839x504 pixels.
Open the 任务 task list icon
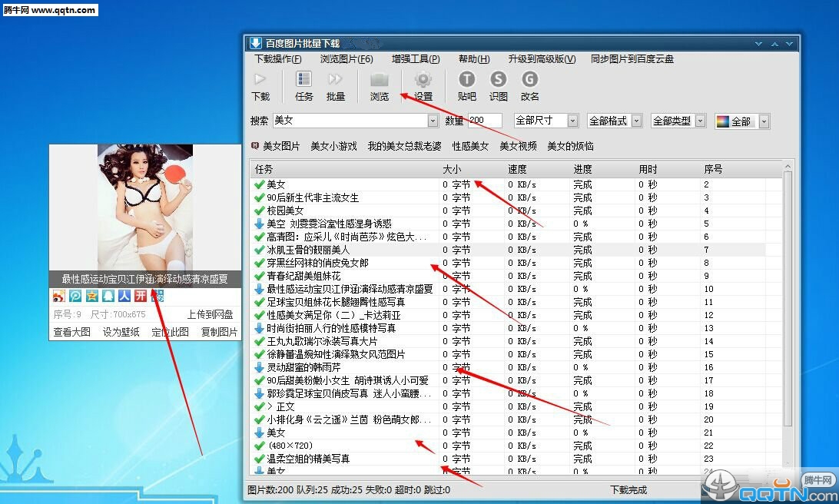(304, 79)
